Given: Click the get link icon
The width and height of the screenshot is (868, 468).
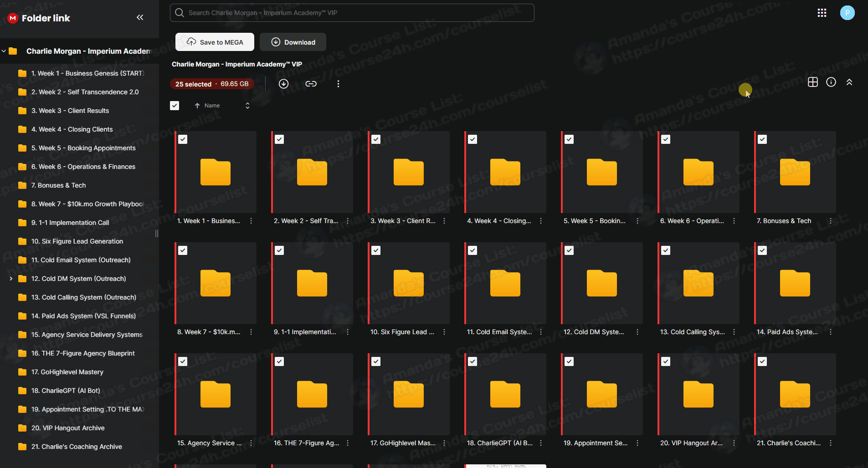Looking at the screenshot, I should click(311, 84).
